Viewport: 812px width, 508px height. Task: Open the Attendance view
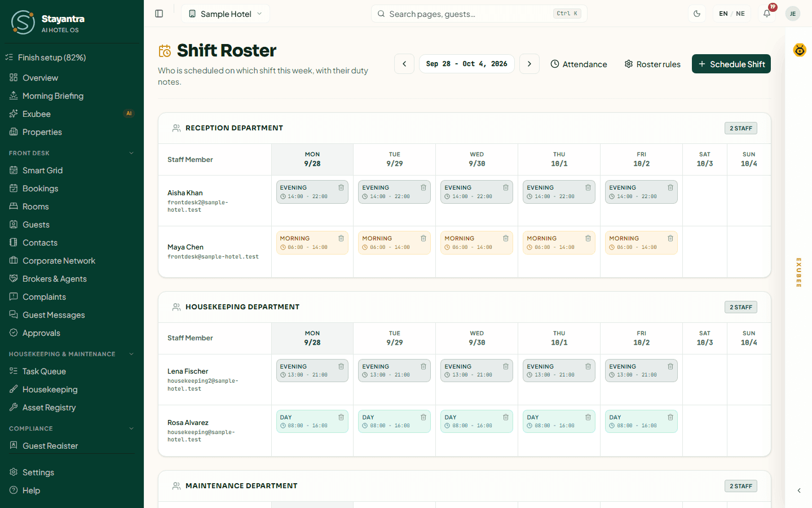pyautogui.click(x=579, y=64)
